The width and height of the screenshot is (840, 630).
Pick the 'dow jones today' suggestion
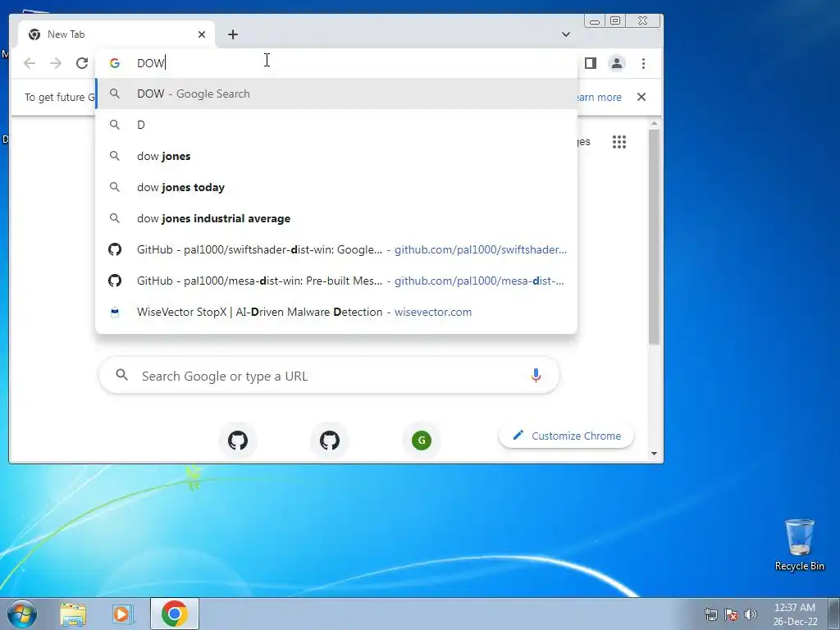click(x=336, y=187)
